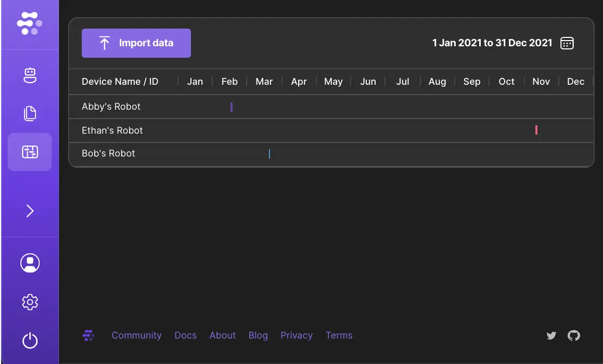
Task: Select Bob's Robot blue March marker
Action: click(x=270, y=153)
